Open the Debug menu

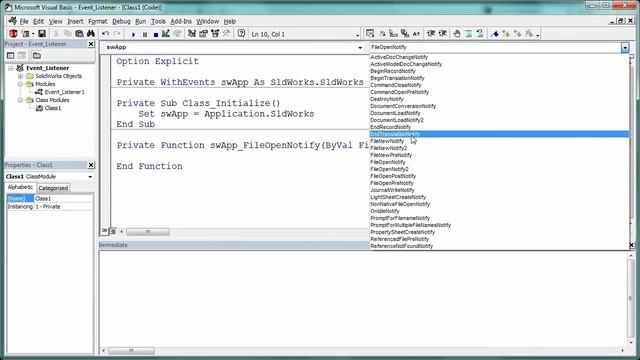click(x=121, y=21)
